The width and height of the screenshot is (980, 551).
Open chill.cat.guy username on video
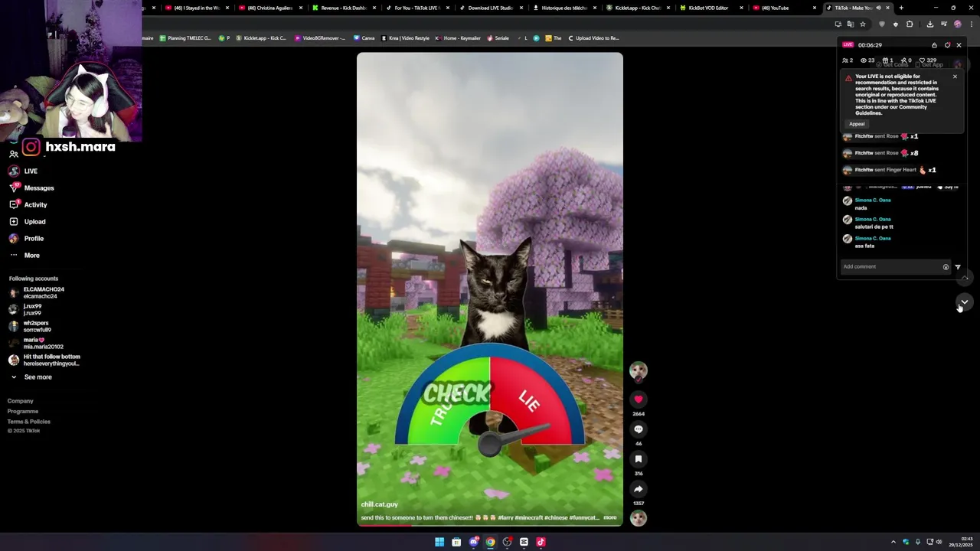380,504
